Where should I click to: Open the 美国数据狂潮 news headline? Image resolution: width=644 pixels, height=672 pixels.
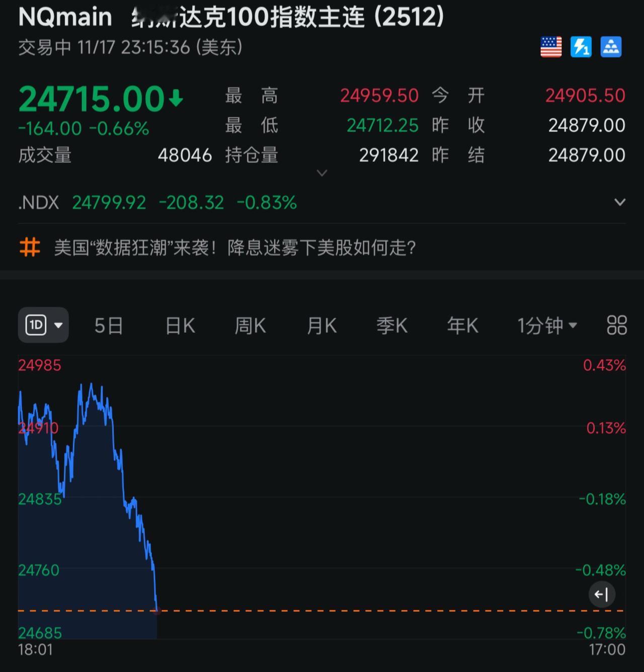click(x=235, y=248)
